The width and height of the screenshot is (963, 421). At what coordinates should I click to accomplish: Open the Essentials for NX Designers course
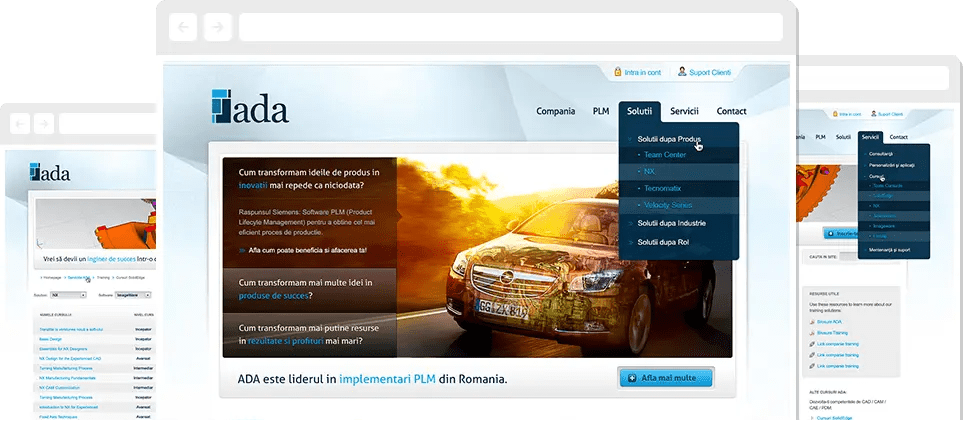pos(63,348)
